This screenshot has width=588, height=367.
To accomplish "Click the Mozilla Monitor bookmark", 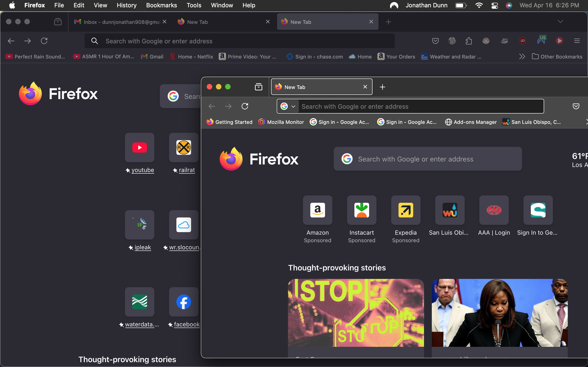I will coord(281,122).
